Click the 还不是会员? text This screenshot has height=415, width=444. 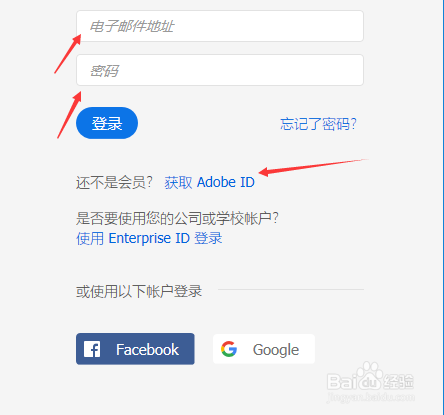(114, 182)
